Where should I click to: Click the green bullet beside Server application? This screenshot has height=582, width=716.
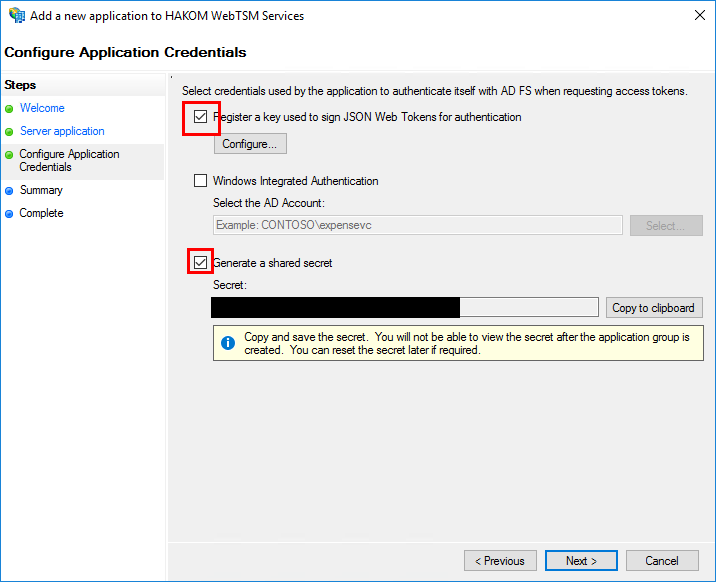(x=10, y=132)
